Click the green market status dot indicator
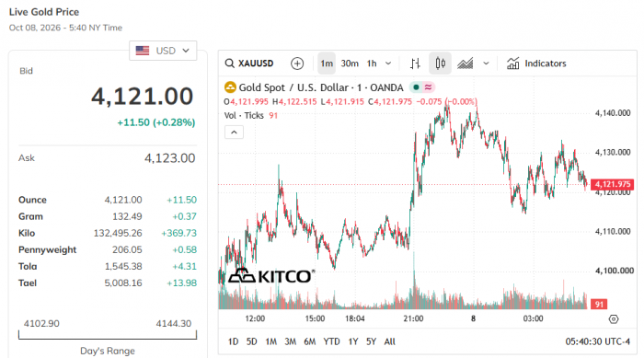644x358 pixels. pyautogui.click(x=416, y=87)
